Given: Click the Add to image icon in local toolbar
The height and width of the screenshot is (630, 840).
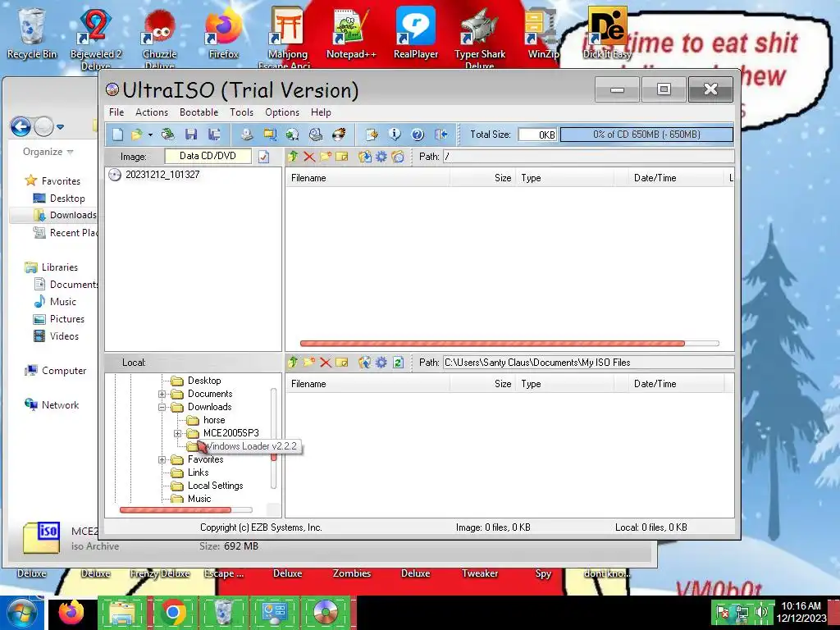Looking at the screenshot, I should click(365, 363).
